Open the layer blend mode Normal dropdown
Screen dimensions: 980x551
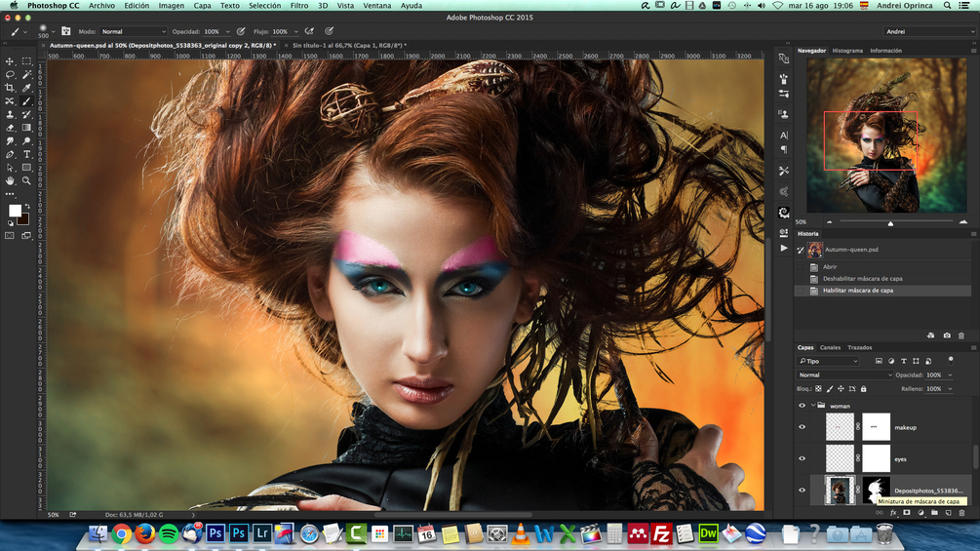(x=845, y=374)
